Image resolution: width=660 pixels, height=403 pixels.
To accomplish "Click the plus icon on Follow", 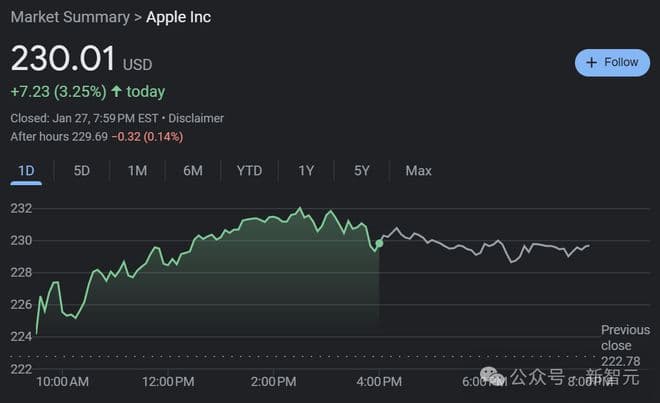I will click(x=592, y=62).
